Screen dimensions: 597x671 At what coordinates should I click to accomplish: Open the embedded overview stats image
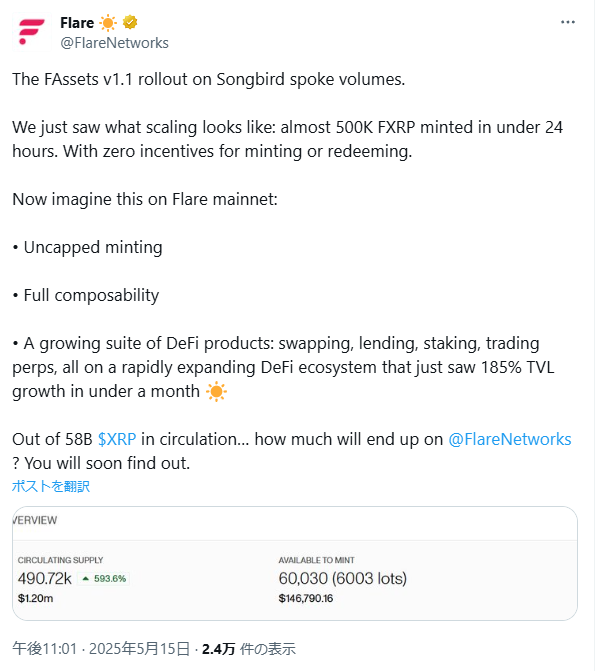pyautogui.click(x=295, y=564)
